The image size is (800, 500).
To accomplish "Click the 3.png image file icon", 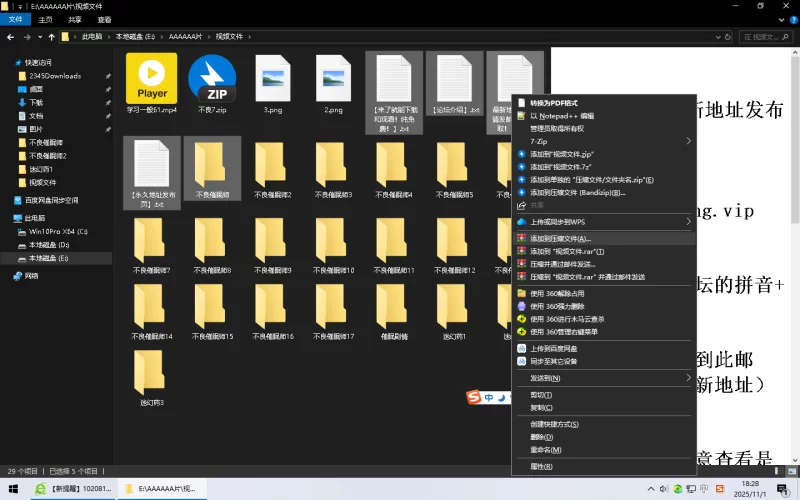I will [273, 78].
